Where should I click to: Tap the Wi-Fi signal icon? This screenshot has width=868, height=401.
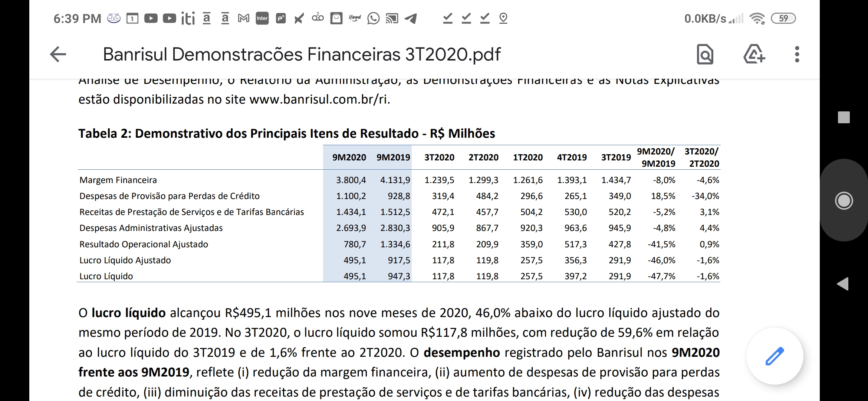coord(757,18)
